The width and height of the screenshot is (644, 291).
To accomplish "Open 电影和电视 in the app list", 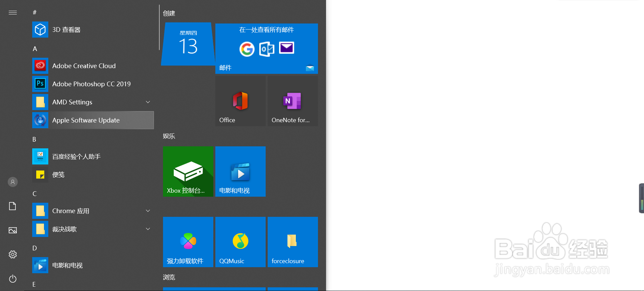I will coord(93,265).
